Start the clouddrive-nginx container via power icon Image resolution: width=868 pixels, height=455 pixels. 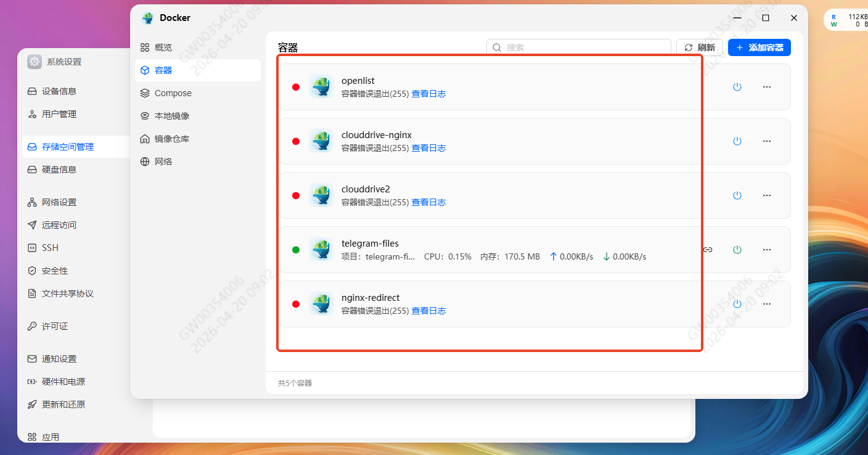pos(737,141)
